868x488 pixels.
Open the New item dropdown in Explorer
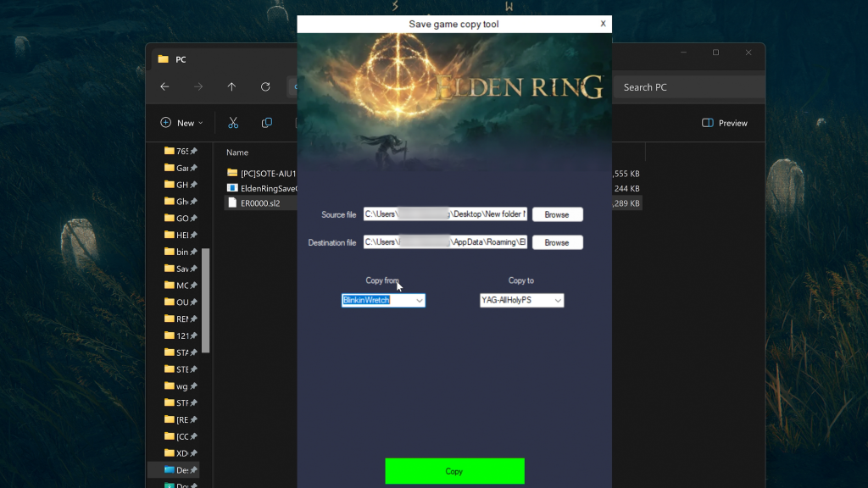(181, 123)
